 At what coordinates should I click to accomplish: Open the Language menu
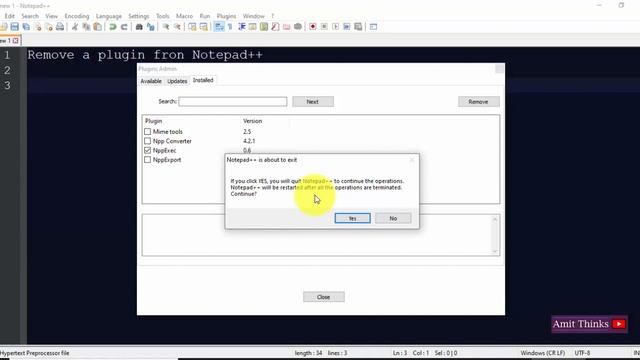(109, 16)
